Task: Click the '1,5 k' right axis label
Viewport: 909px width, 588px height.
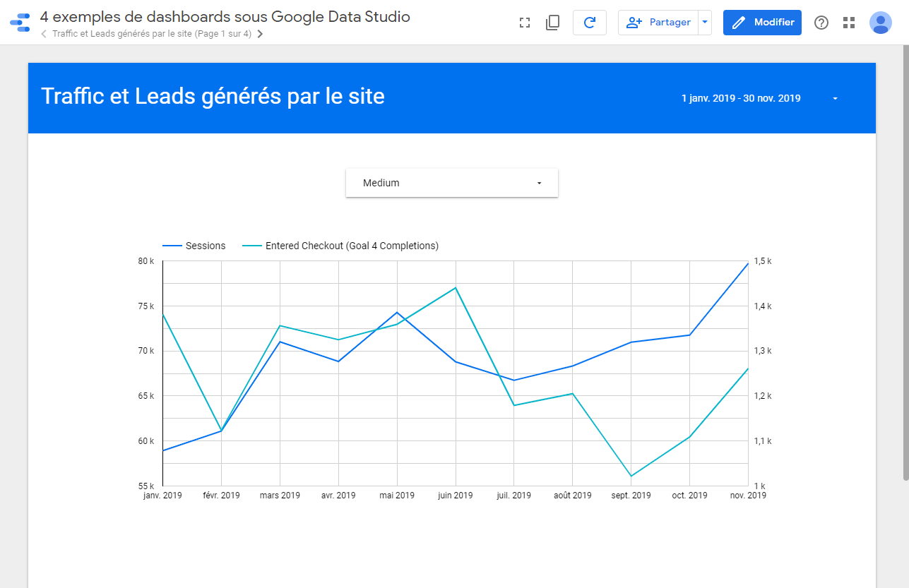Action: coord(763,261)
